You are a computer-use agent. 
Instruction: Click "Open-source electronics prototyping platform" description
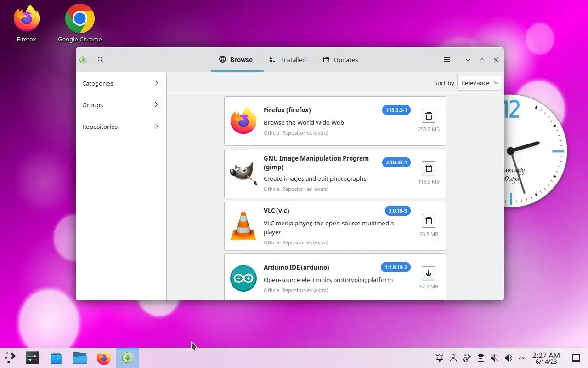(328, 280)
